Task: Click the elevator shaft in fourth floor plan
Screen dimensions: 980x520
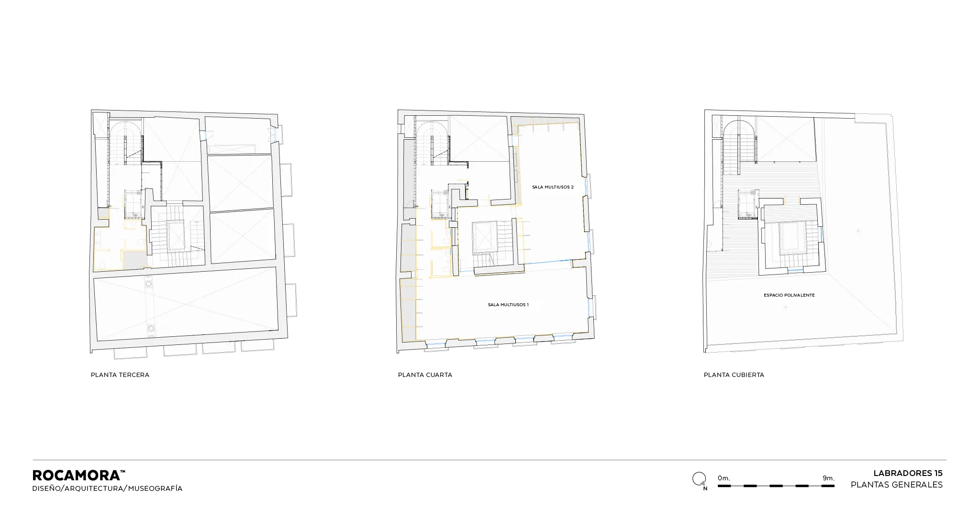Action: click(x=439, y=203)
